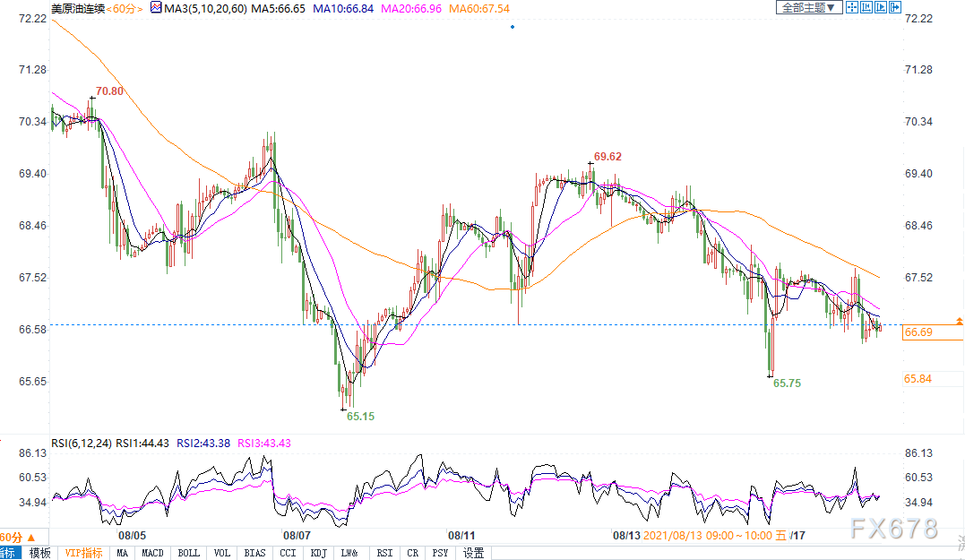Select the VOL indicator tab
Screen dimensions: 965x560
pyautogui.click(x=222, y=553)
